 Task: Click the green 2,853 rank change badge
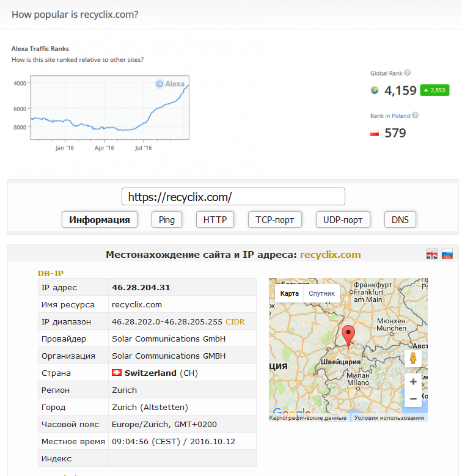tap(435, 90)
